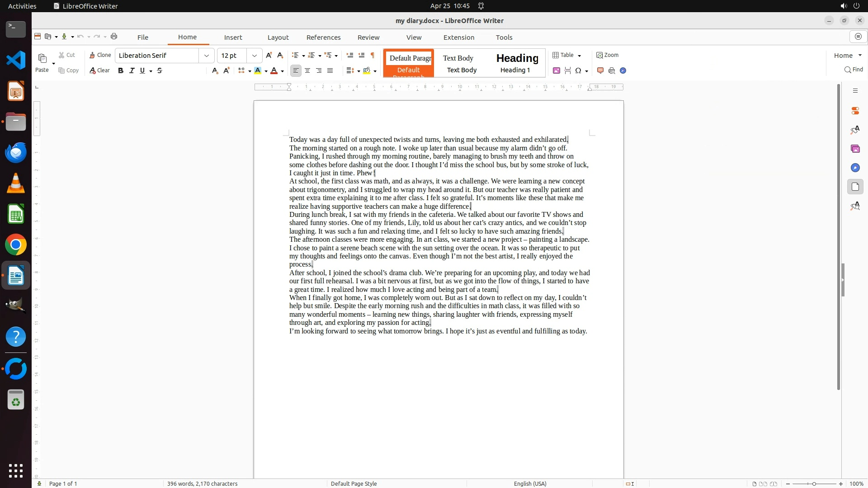Open Print Preview
Viewport: 868px width, 488px height.
point(612,70)
